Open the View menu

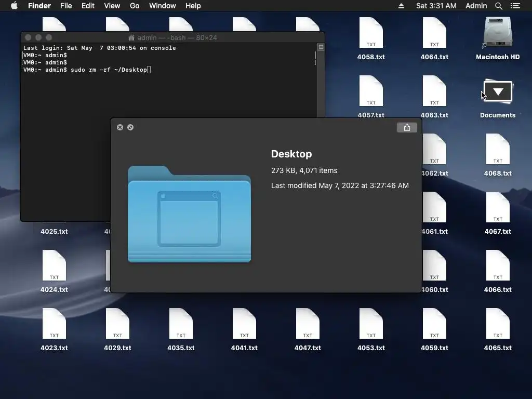point(112,6)
